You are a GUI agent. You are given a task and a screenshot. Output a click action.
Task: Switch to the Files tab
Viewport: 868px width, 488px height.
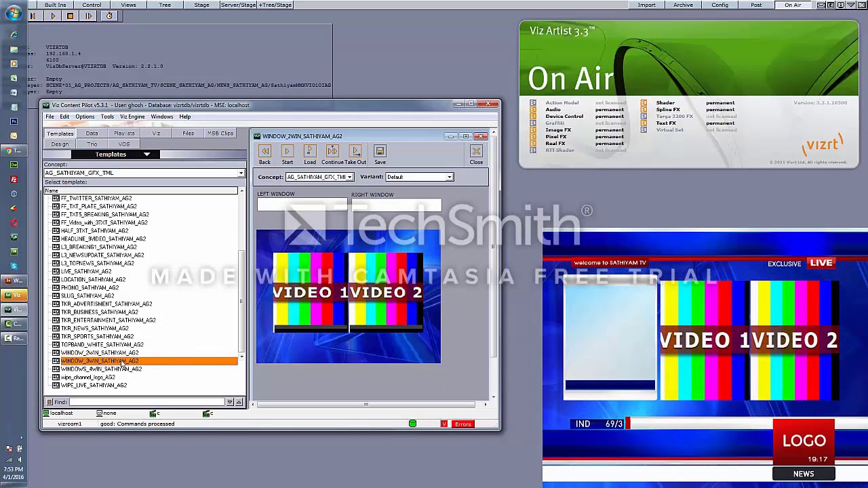(x=188, y=133)
